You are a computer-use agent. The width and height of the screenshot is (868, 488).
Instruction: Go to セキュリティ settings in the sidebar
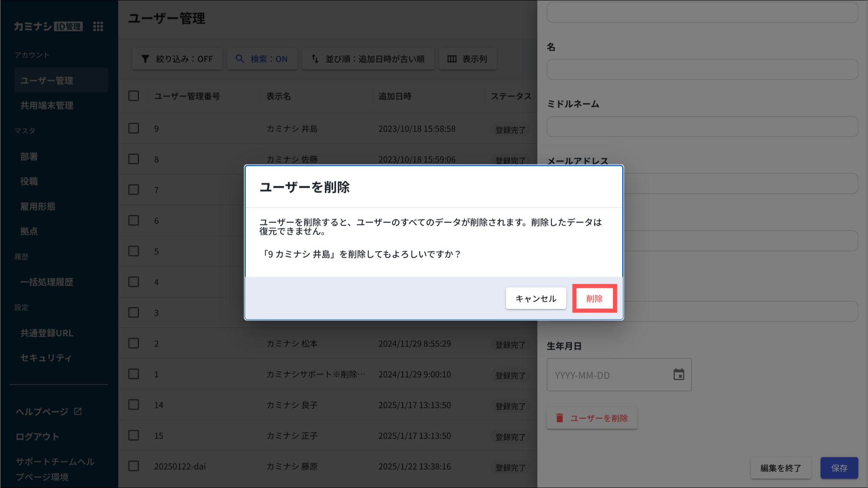46,357
